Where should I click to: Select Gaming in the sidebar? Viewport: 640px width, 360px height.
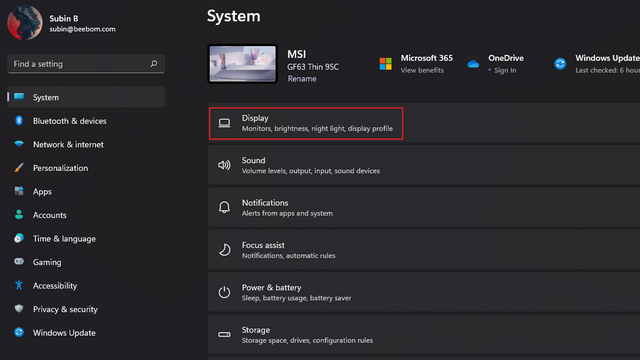point(86,262)
